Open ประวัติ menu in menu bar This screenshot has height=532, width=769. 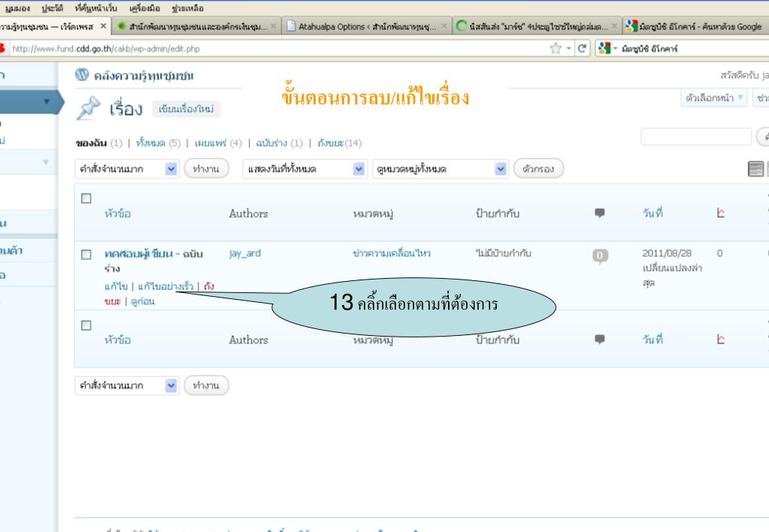coord(53,8)
